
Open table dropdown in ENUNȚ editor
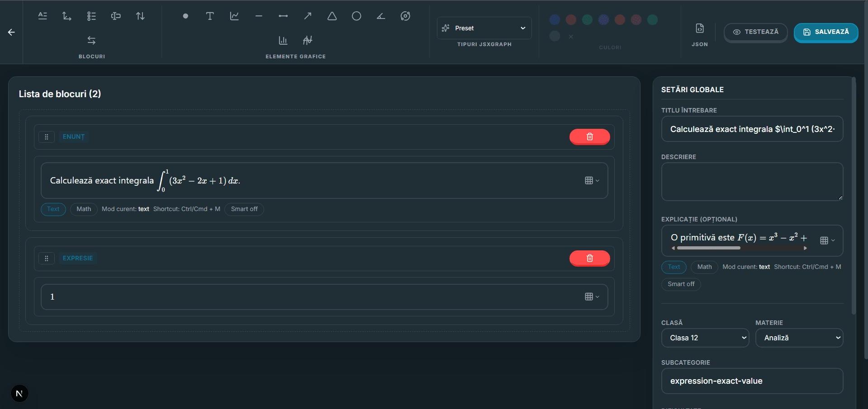point(592,180)
